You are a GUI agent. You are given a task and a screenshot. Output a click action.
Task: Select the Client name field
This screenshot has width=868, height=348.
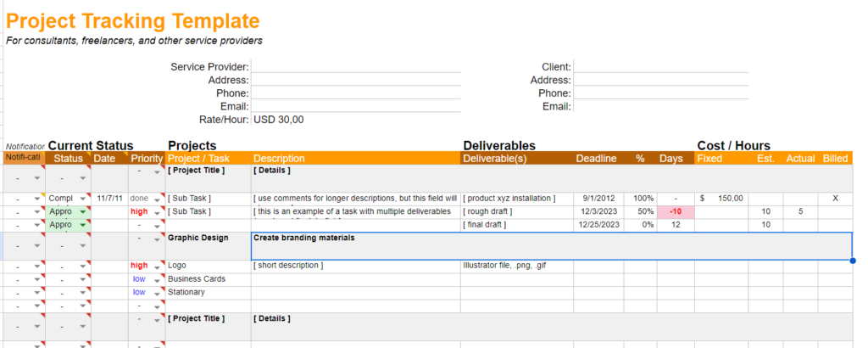pyautogui.click(x=660, y=66)
